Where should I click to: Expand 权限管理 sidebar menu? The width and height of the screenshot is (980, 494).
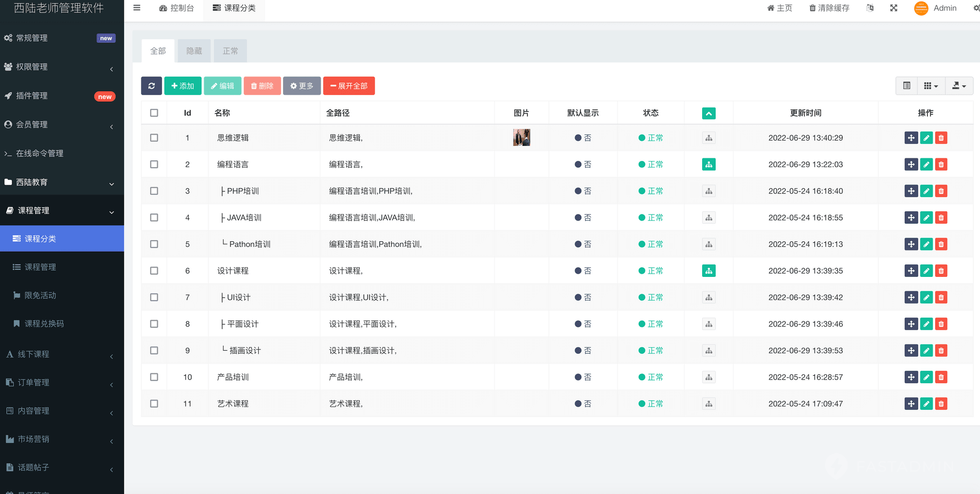(x=62, y=67)
